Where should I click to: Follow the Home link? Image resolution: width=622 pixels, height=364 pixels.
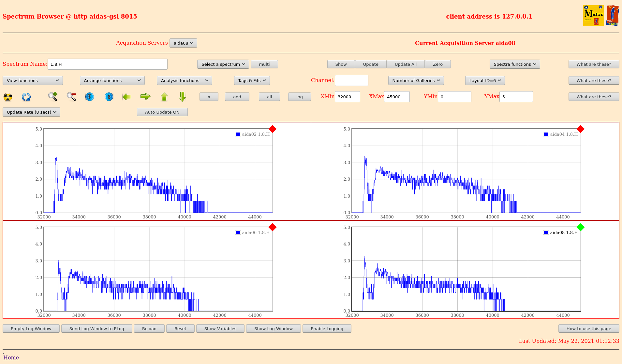pyautogui.click(x=11, y=357)
